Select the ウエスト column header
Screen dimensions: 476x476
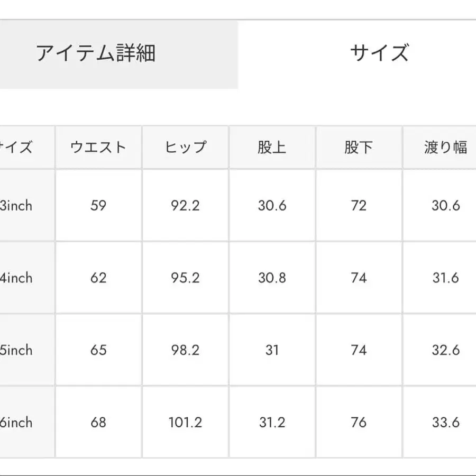pos(98,147)
